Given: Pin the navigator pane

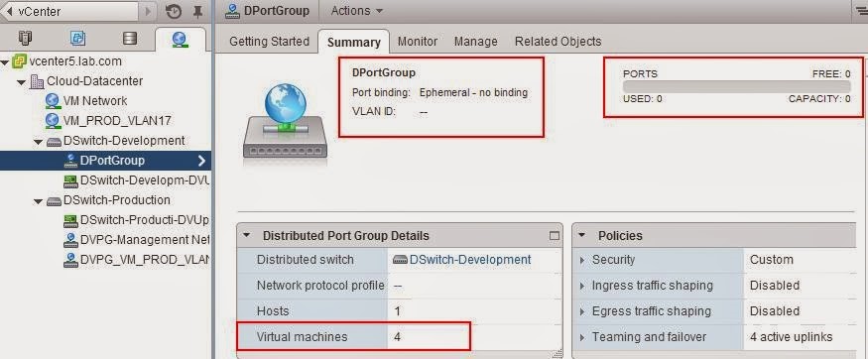Looking at the screenshot, I should pos(197,11).
